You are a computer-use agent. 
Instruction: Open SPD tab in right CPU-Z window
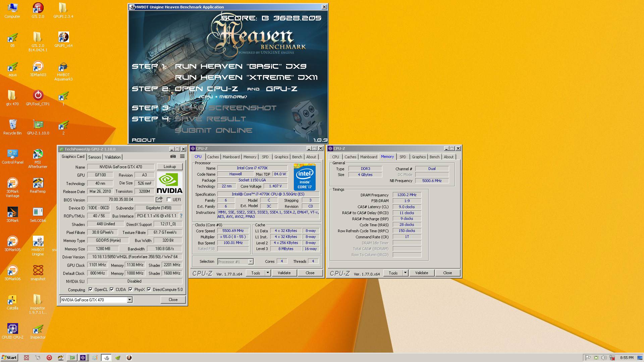tap(403, 157)
